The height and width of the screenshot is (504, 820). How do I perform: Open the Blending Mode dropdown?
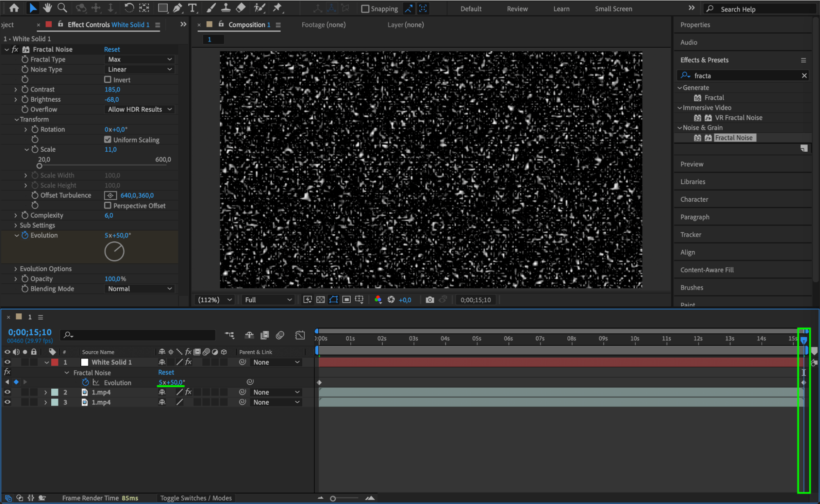(140, 289)
